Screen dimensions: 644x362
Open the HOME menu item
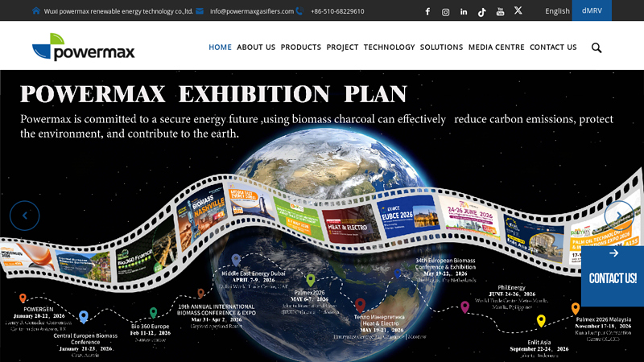[220, 47]
